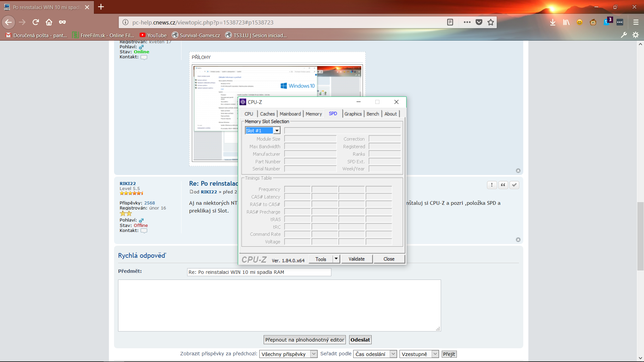Image resolution: width=644 pixels, height=362 pixels.
Task: Reload the current page
Action: click(36, 22)
